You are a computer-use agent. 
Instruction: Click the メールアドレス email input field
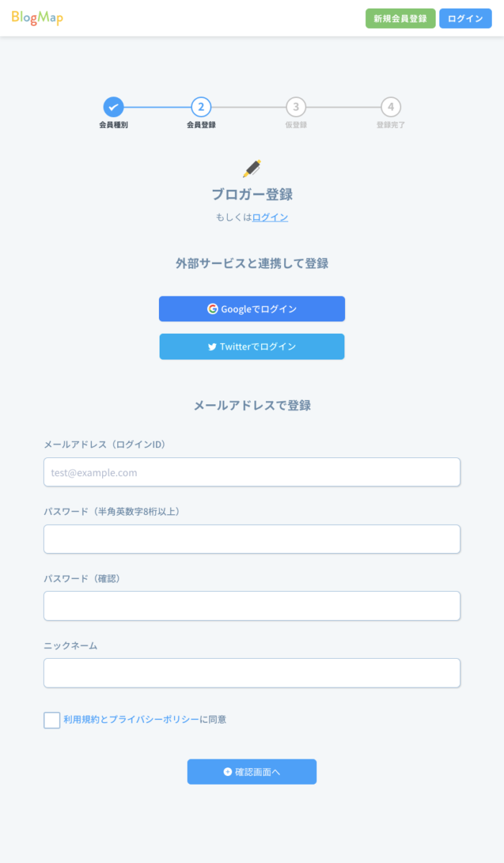(x=252, y=472)
